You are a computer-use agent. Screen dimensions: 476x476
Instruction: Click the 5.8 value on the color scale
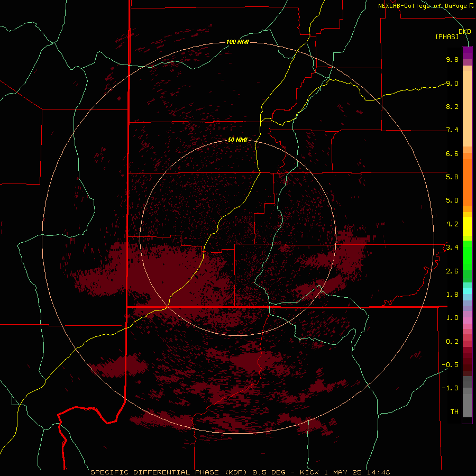click(x=452, y=177)
